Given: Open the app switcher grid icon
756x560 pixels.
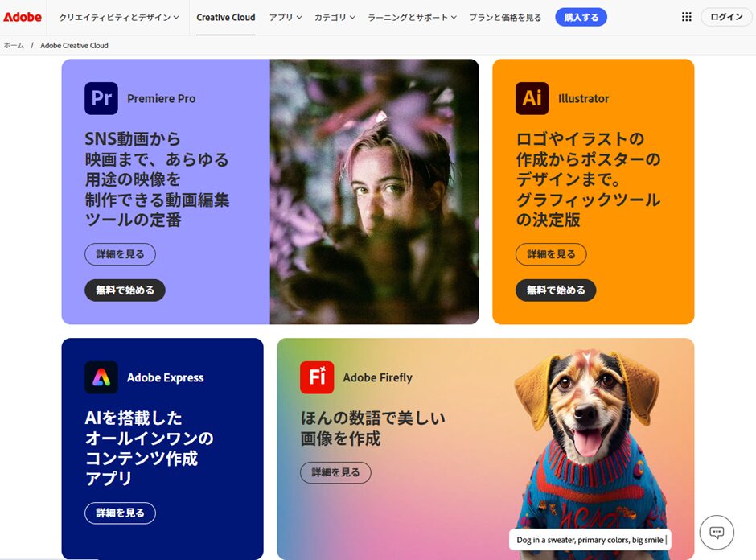Looking at the screenshot, I should [x=687, y=17].
